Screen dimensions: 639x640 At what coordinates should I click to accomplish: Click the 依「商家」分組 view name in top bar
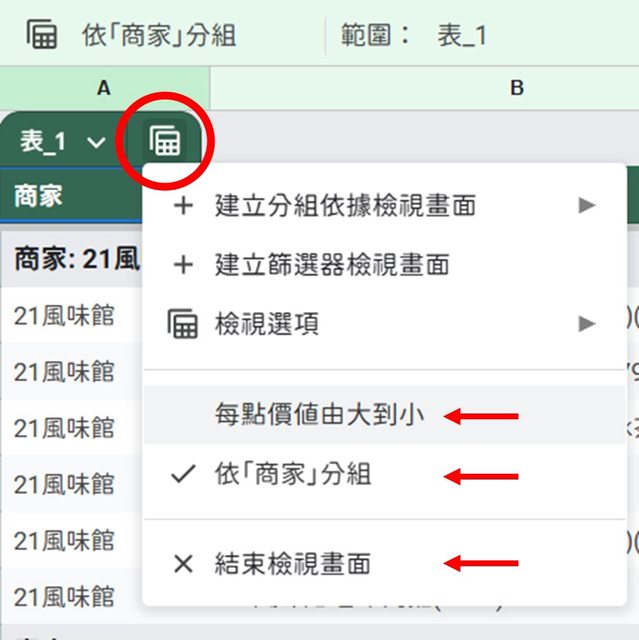[x=159, y=36]
